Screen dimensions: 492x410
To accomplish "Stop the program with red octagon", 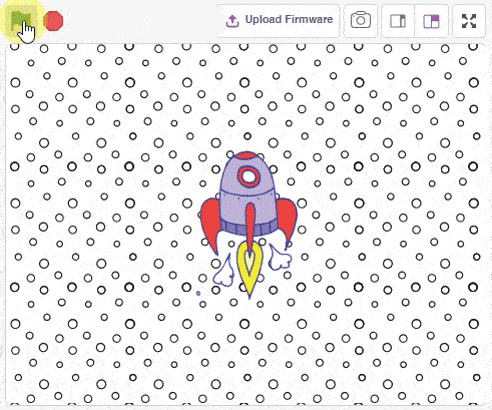I will 53,21.
